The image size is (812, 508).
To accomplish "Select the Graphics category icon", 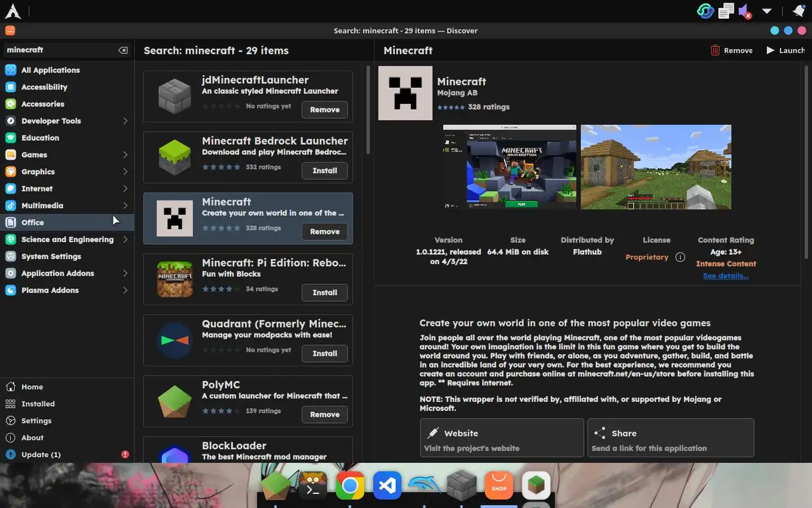I will pyautogui.click(x=11, y=172).
